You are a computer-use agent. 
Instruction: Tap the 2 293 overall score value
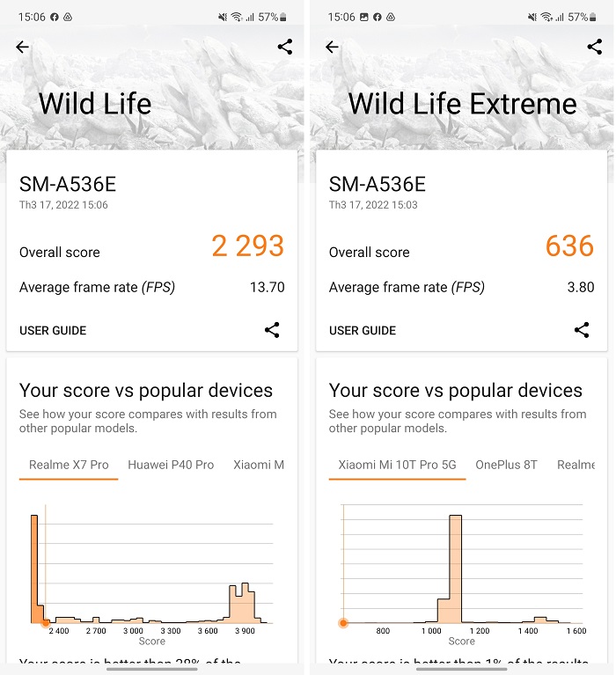247,246
